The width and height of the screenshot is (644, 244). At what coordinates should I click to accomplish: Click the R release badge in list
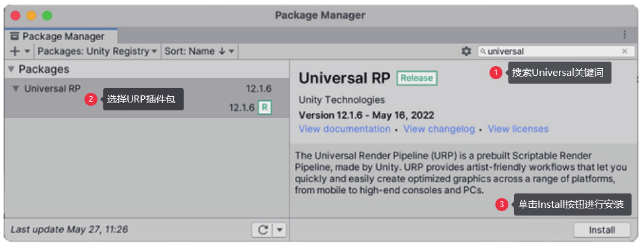[265, 108]
